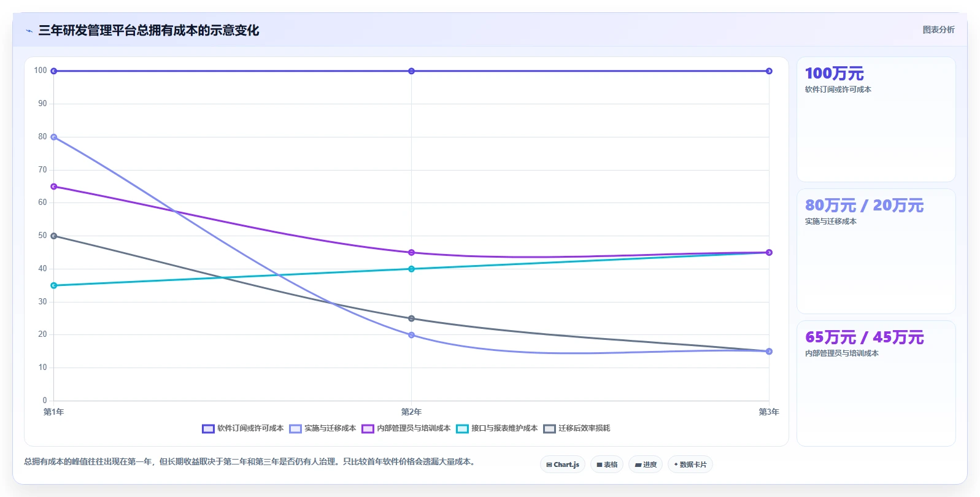Click the 第1年 point at value 65
This screenshot has height=497, width=980.
coord(54,187)
